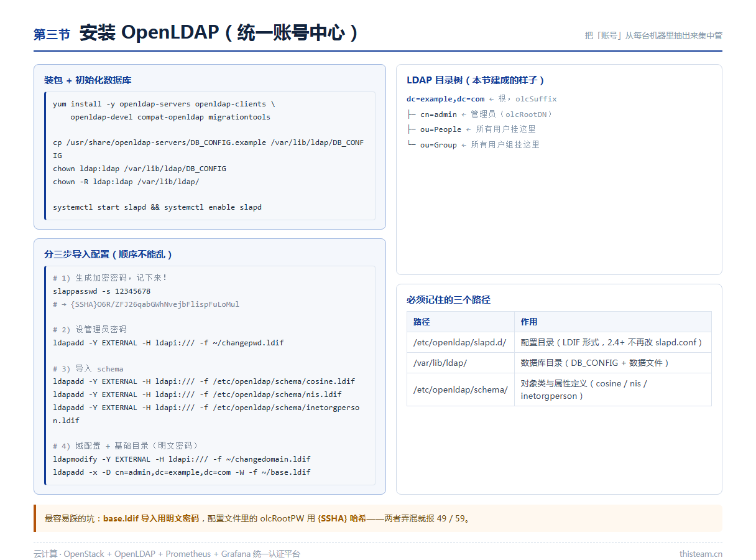The width and height of the screenshot is (756, 560).
Task: Click the 路径 column header
Action: point(461,322)
